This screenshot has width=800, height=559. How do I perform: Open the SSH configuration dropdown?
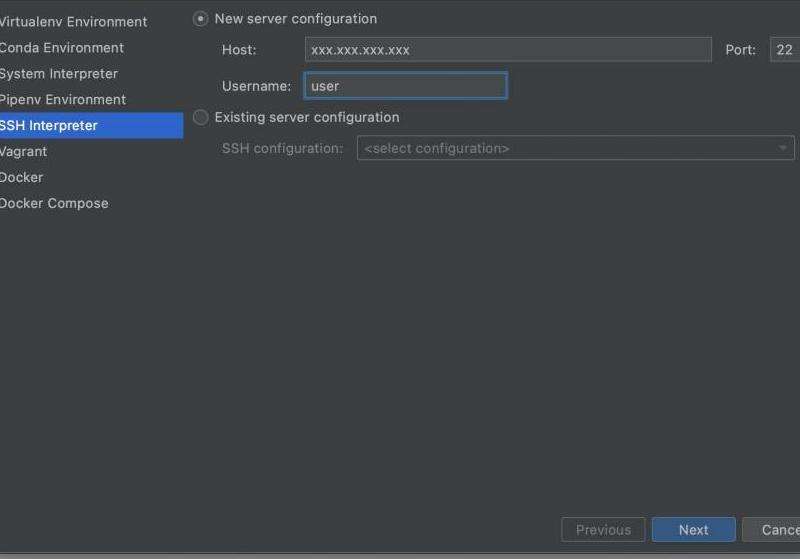tap(576, 148)
